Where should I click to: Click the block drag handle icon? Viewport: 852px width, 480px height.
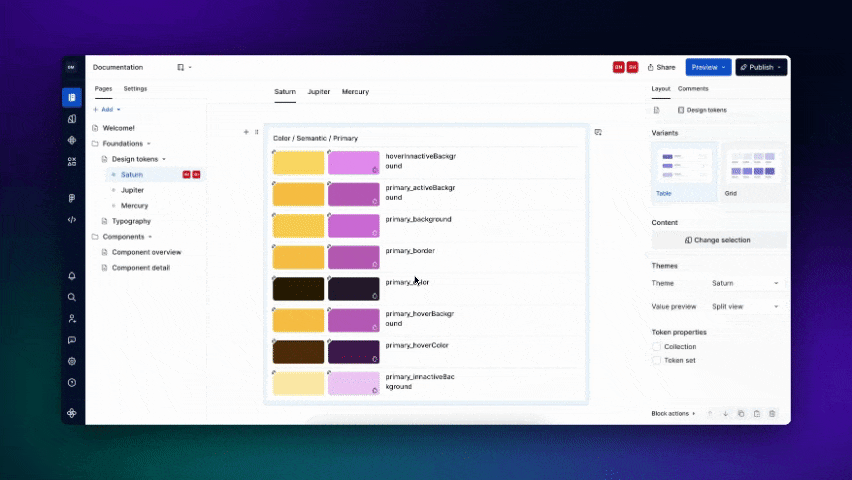coord(256,132)
